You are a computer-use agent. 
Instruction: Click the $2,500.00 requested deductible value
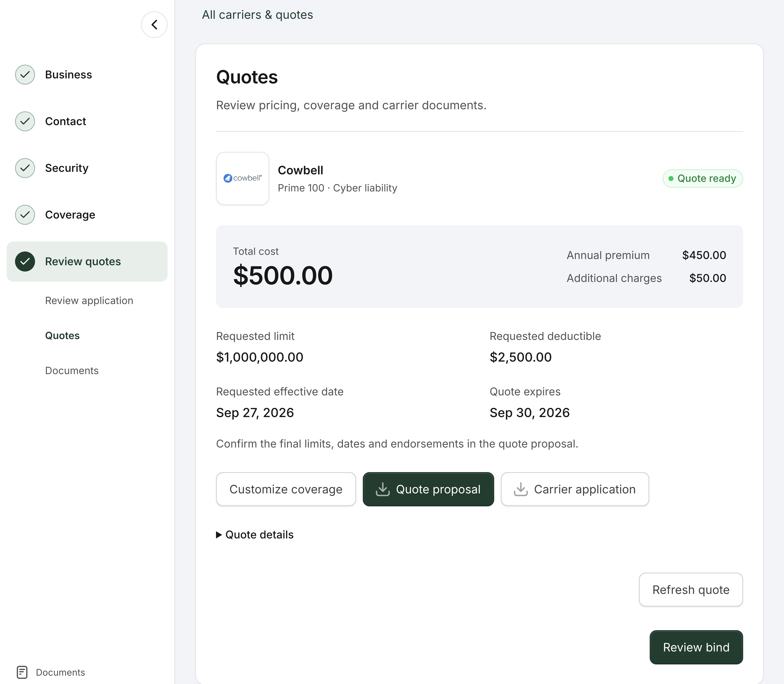point(521,357)
